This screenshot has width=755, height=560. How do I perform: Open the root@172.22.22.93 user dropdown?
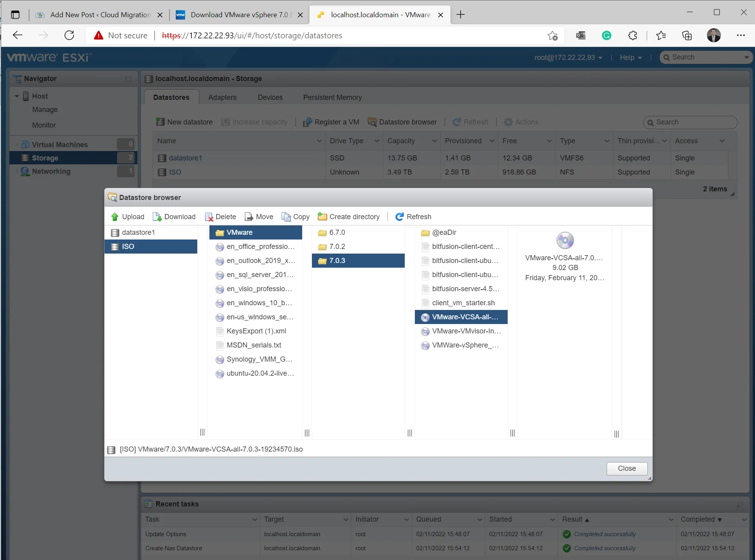tap(568, 58)
